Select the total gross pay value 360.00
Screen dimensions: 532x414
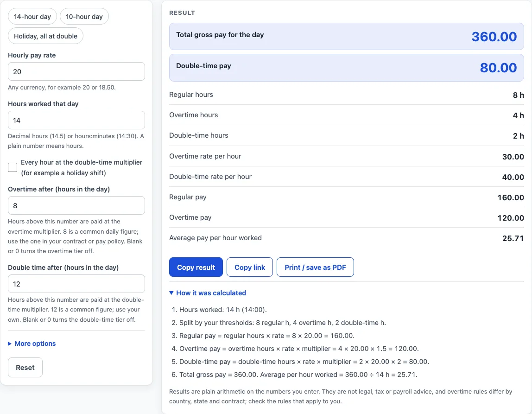click(494, 37)
